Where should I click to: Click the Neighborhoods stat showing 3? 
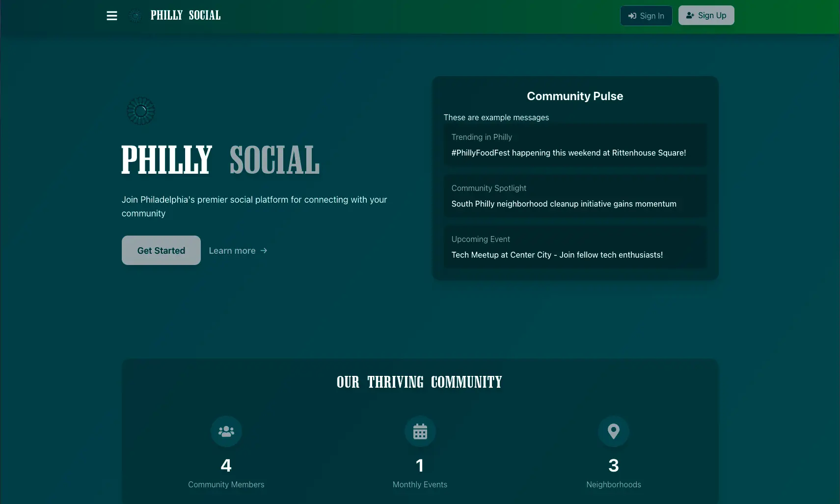pos(613,465)
